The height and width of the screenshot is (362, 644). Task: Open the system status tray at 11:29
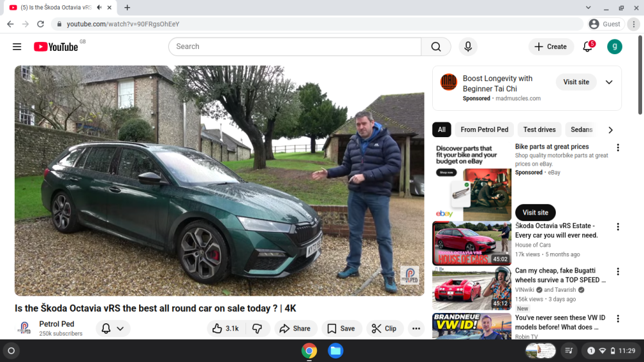611,351
